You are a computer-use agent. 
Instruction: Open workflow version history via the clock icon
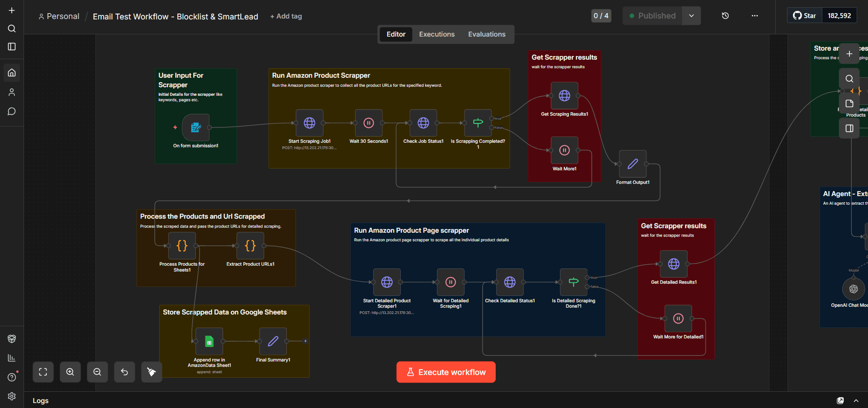(726, 15)
